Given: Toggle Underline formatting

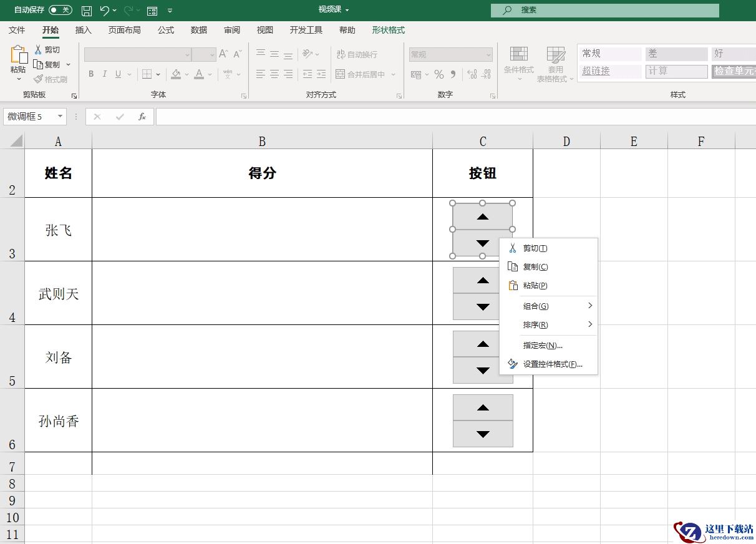Looking at the screenshot, I should [x=118, y=74].
